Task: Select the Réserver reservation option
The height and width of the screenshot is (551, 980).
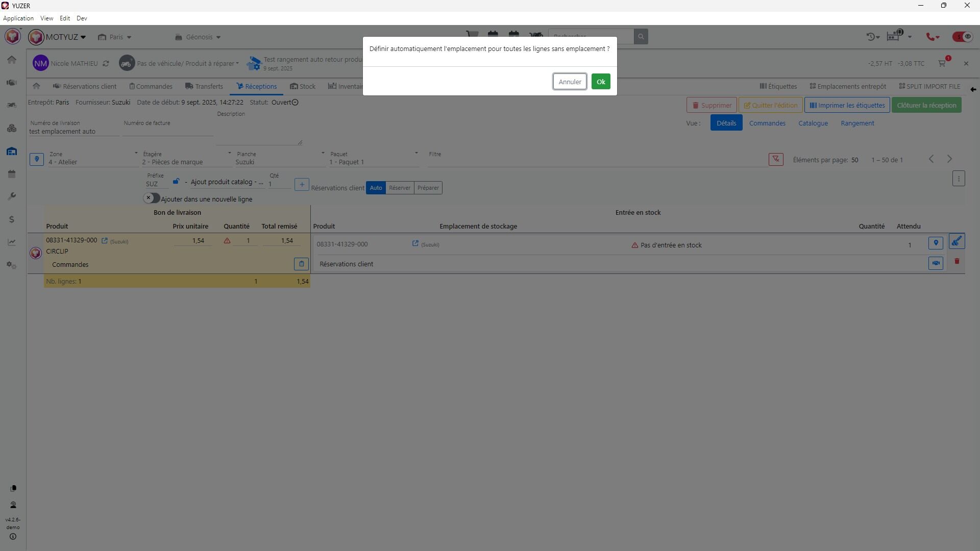Action: click(x=400, y=188)
